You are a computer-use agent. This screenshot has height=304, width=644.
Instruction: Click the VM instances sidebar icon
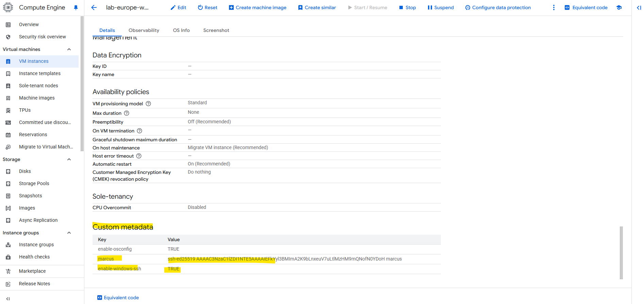pos(8,61)
